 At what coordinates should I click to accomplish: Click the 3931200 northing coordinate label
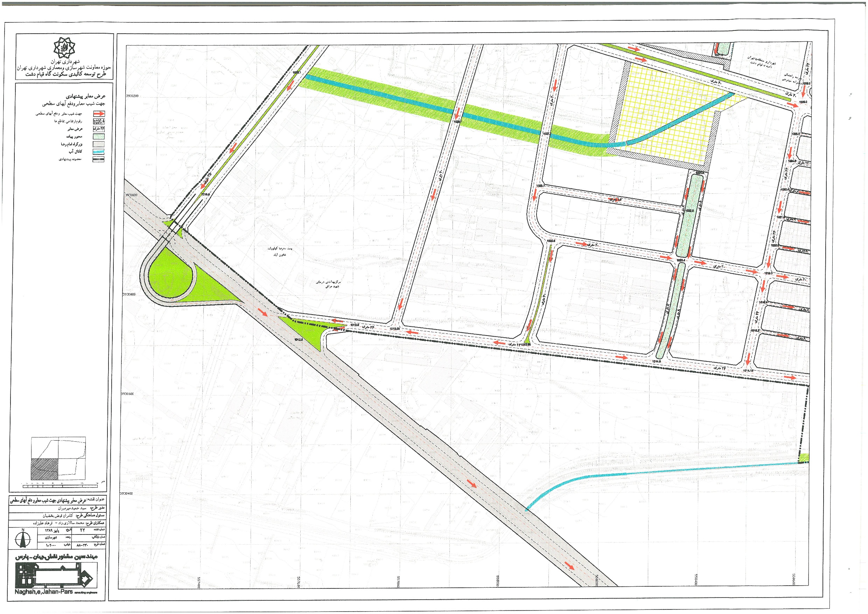pyautogui.click(x=132, y=96)
